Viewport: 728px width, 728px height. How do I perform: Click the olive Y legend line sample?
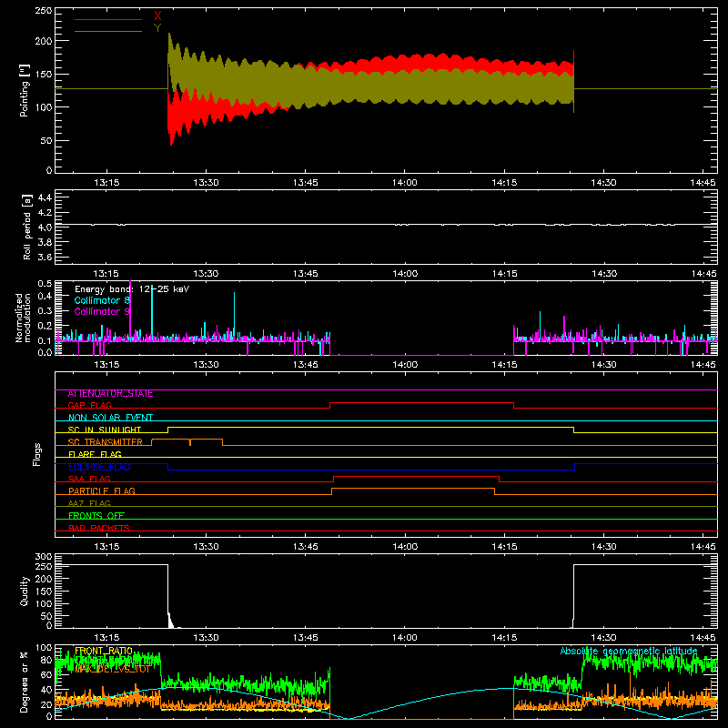(107, 31)
